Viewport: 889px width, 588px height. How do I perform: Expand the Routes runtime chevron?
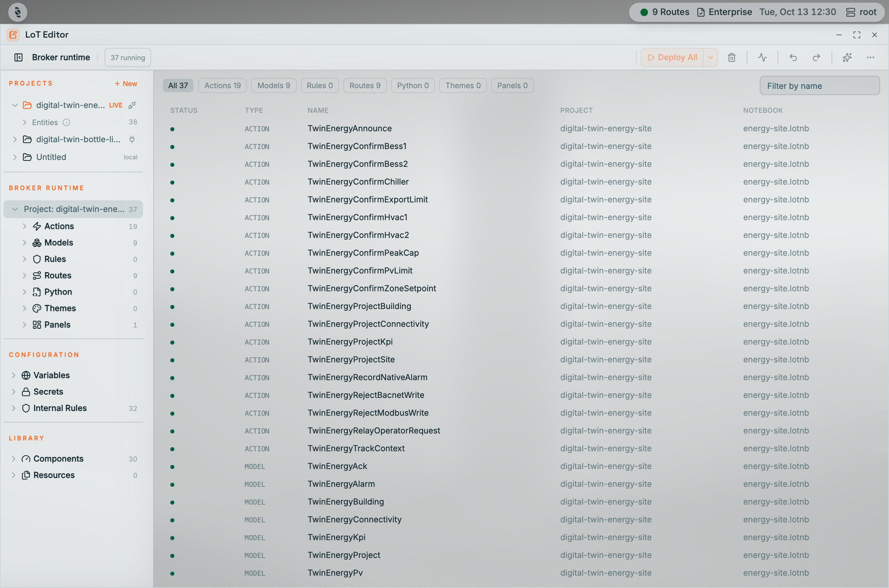(x=24, y=276)
